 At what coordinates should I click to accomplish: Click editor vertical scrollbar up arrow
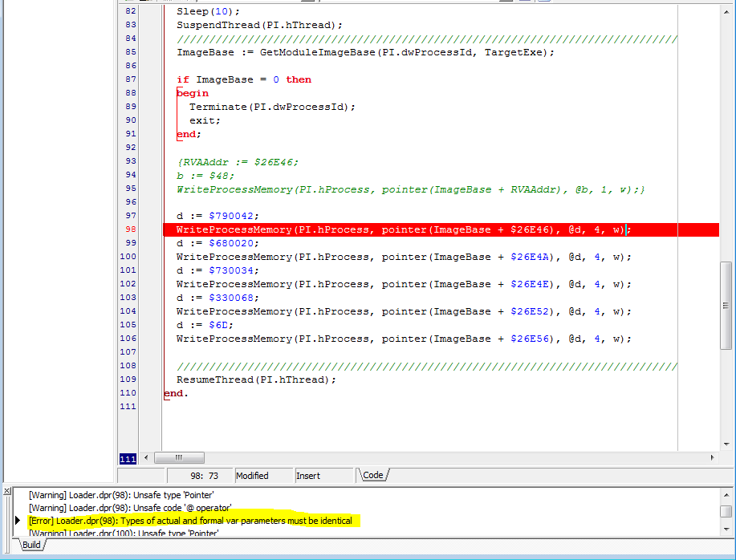[726, 10]
